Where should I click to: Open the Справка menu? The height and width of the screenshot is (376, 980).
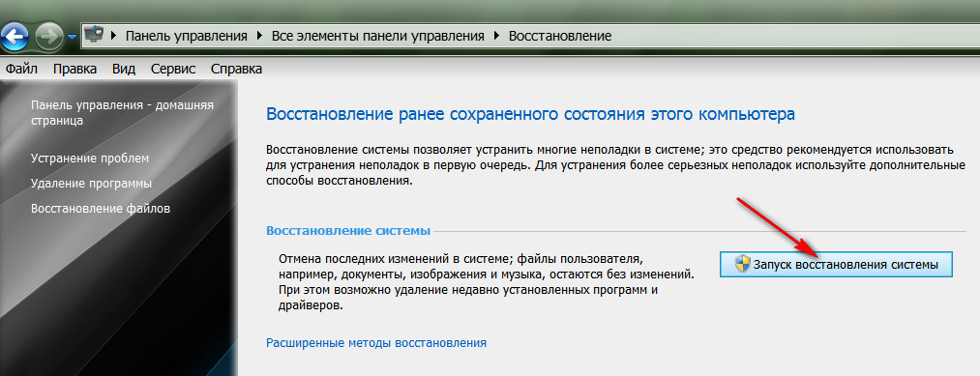coord(236,69)
